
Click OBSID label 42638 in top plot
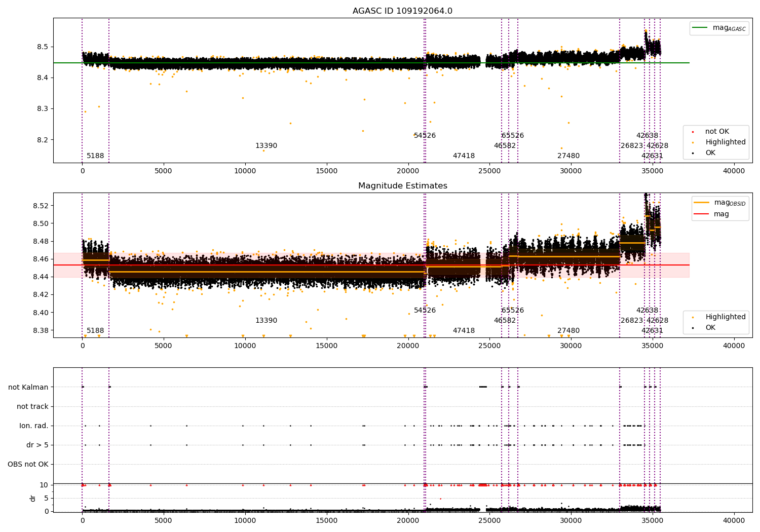tap(647, 136)
